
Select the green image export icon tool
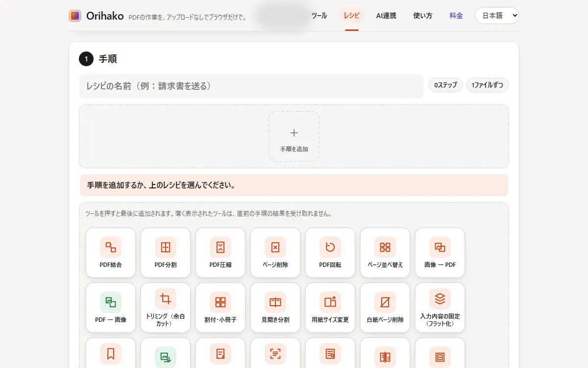click(x=166, y=353)
